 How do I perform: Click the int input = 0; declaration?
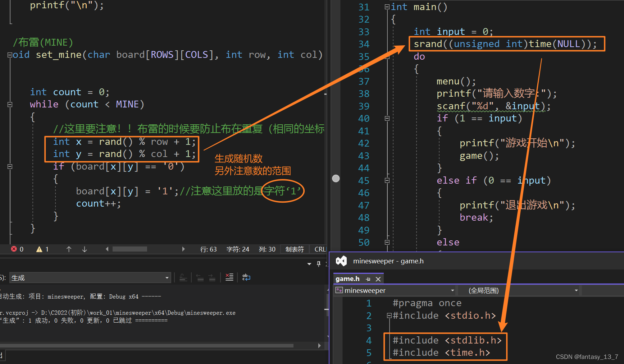point(453,32)
